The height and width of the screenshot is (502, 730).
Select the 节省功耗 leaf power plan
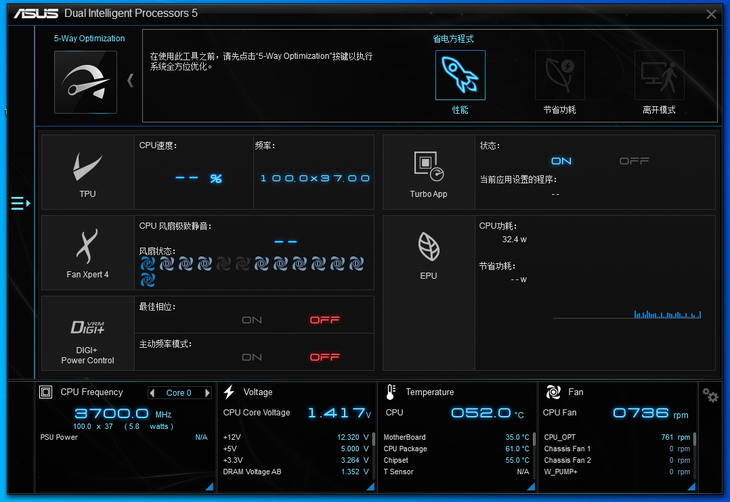click(x=560, y=75)
